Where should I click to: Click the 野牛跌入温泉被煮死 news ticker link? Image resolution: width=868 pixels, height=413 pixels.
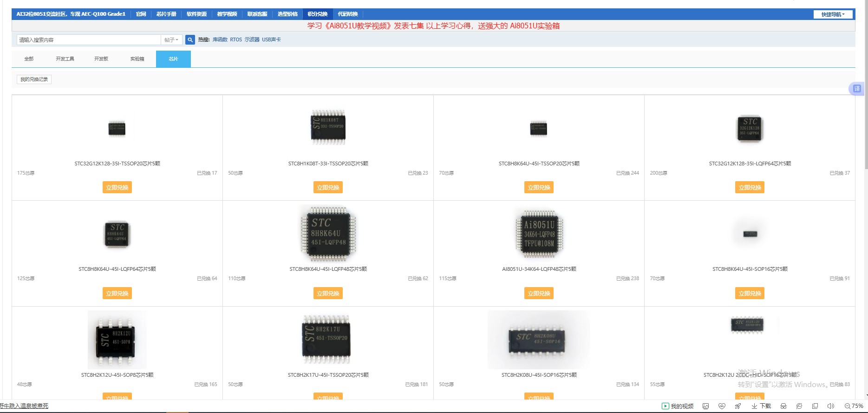pyautogui.click(x=24, y=406)
